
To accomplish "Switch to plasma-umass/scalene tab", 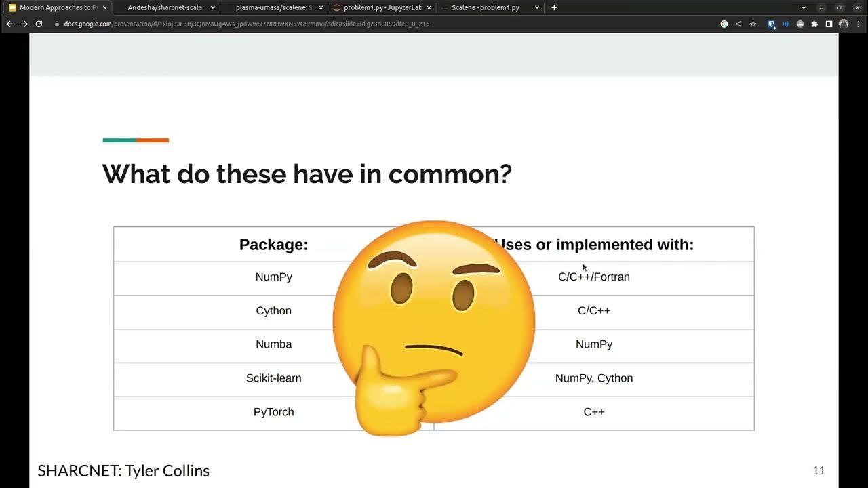I will pos(275,7).
